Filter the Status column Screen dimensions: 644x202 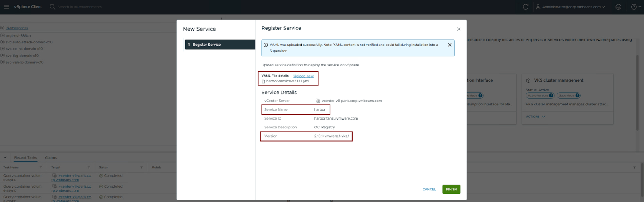click(141, 167)
